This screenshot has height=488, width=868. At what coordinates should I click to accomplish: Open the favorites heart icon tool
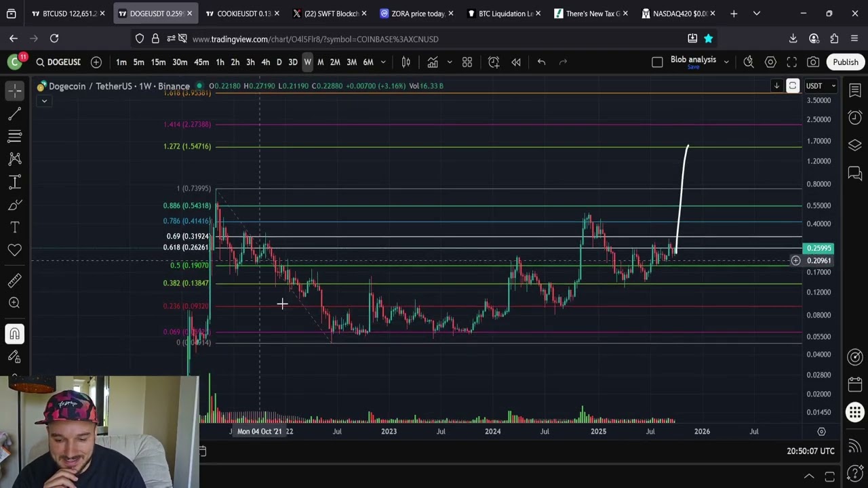pyautogui.click(x=14, y=250)
